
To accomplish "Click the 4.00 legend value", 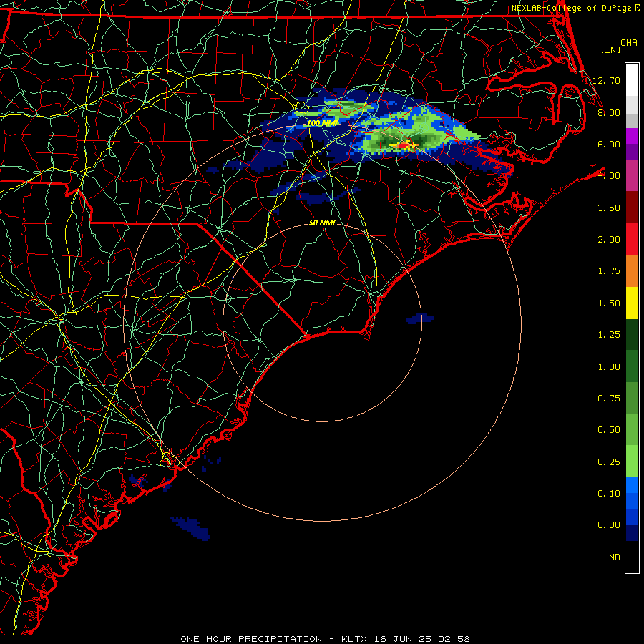I will tap(609, 176).
